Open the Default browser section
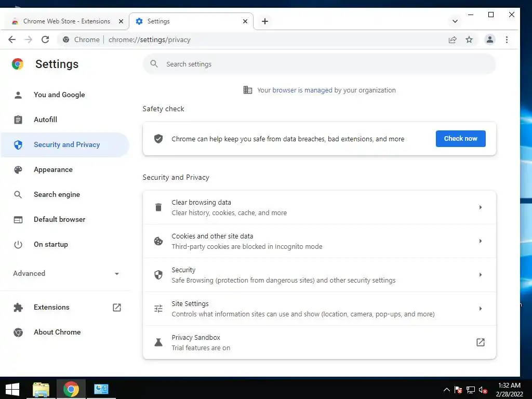Viewport: 532px width, 399px height. tap(65, 220)
